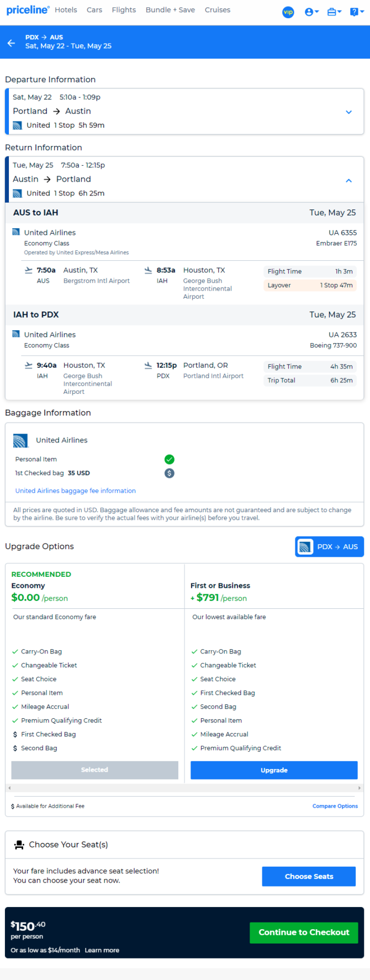Click the green checkmark for Personal Item
This screenshot has width=370, height=980.
(170, 459)
